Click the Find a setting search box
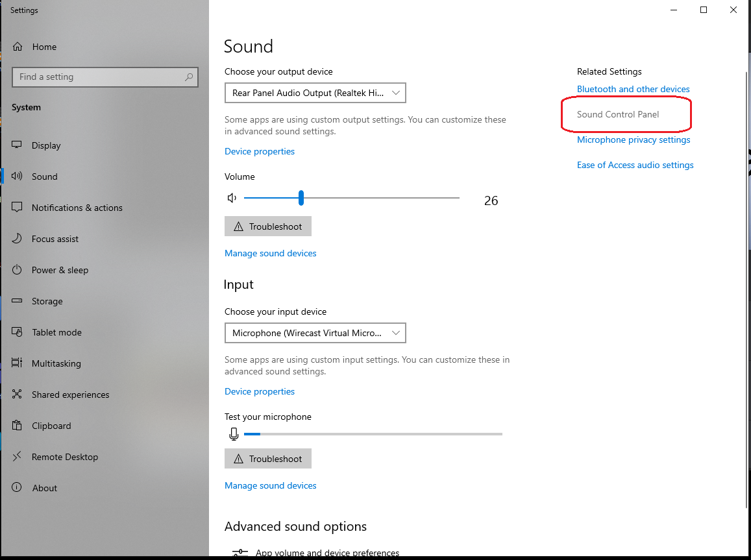The width and height of the screenshot is (751, 560). 105,77
